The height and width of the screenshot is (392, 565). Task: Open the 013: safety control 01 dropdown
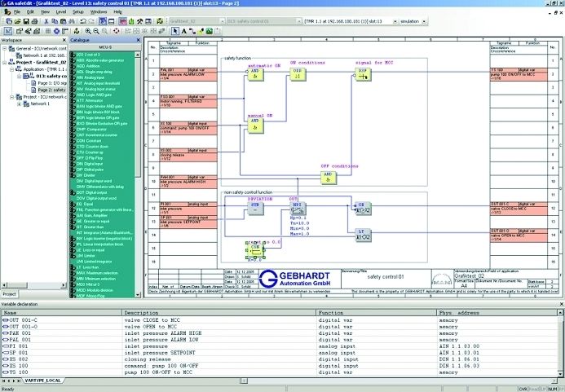(298, 21)
